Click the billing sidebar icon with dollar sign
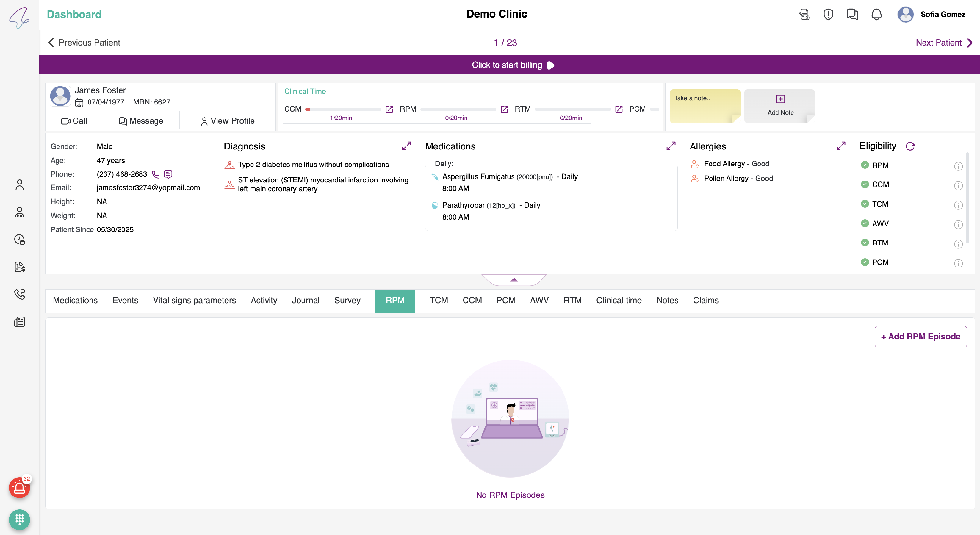The width and height of the screenshot is (980, 535). tap(19, 267)
